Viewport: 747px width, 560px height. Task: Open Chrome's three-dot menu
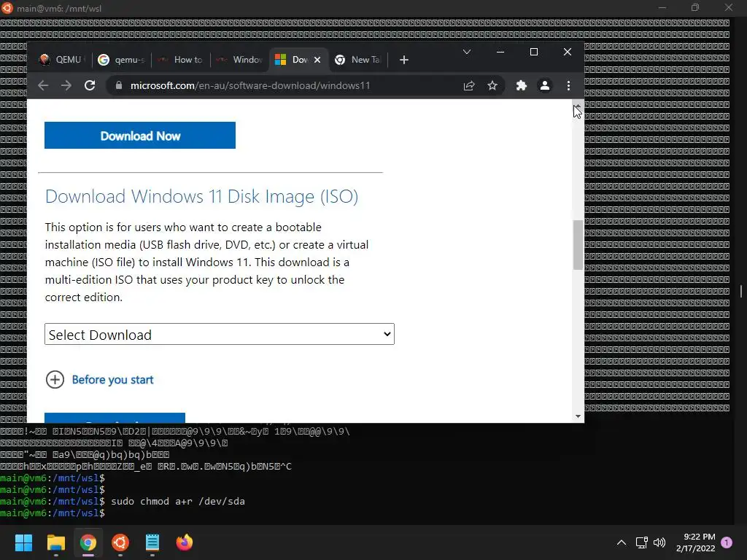click(568, 86)
